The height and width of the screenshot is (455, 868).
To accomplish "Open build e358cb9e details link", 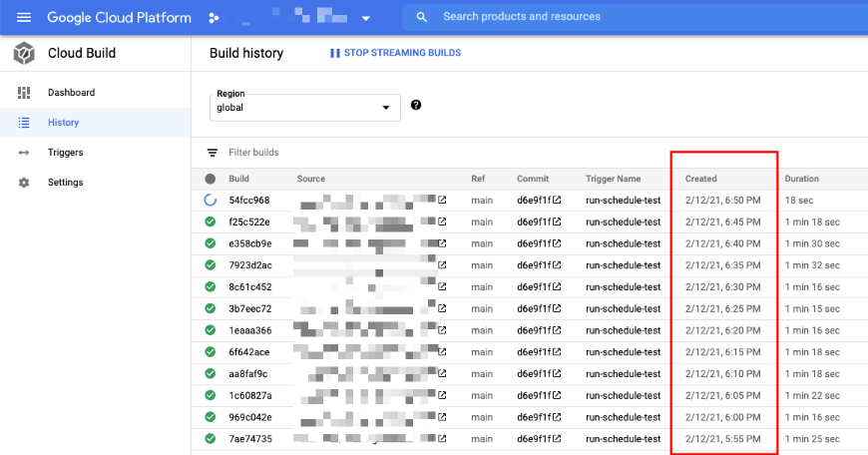I will click(250, 243).
